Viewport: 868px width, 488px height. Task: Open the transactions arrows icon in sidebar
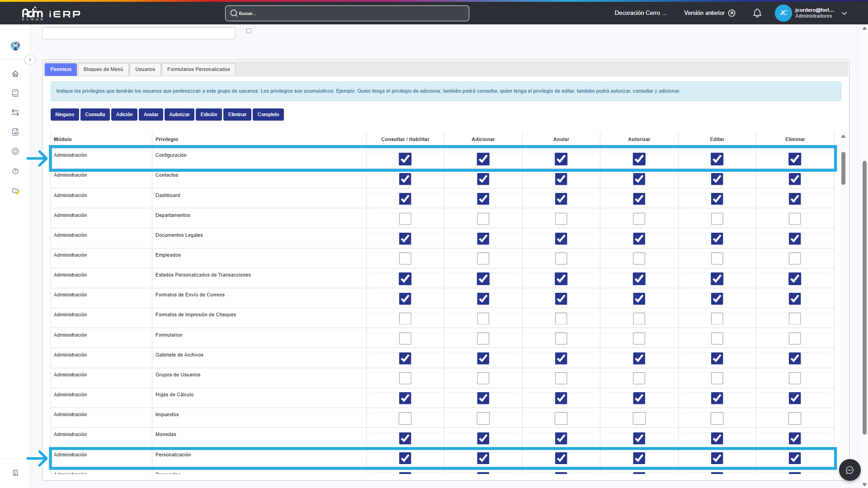[15, 113]
